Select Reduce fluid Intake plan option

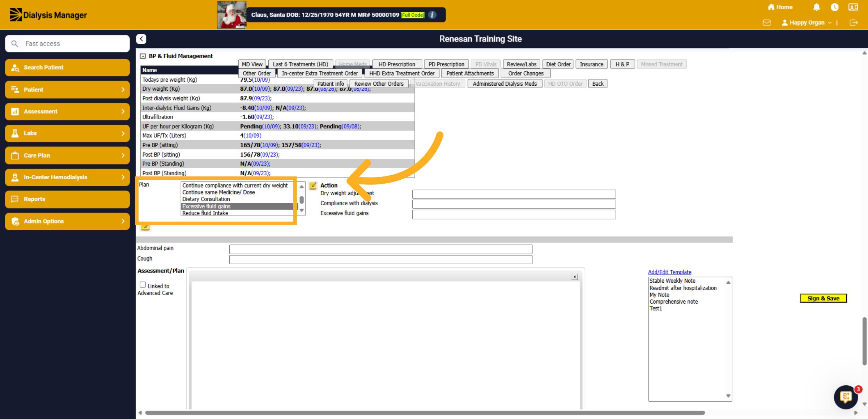pyautogui.click(x=205, y=213)
